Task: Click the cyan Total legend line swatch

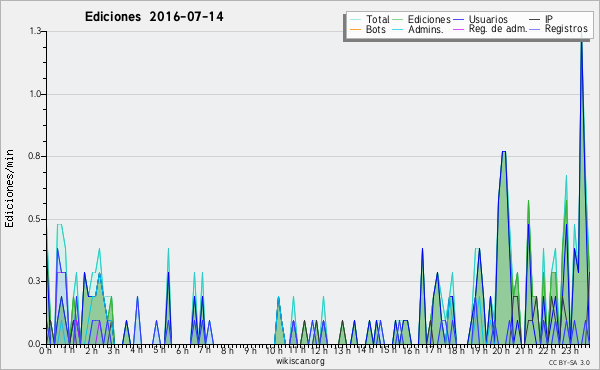Action: pos(355,20)
